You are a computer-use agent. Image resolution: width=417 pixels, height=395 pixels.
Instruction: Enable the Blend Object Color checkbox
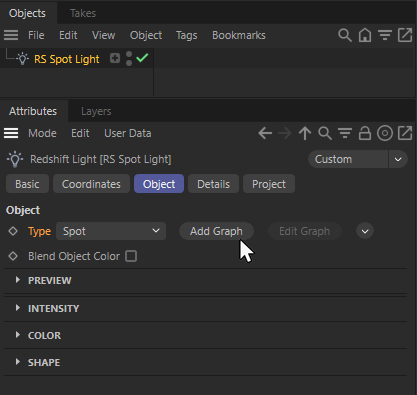pos(131,256)
